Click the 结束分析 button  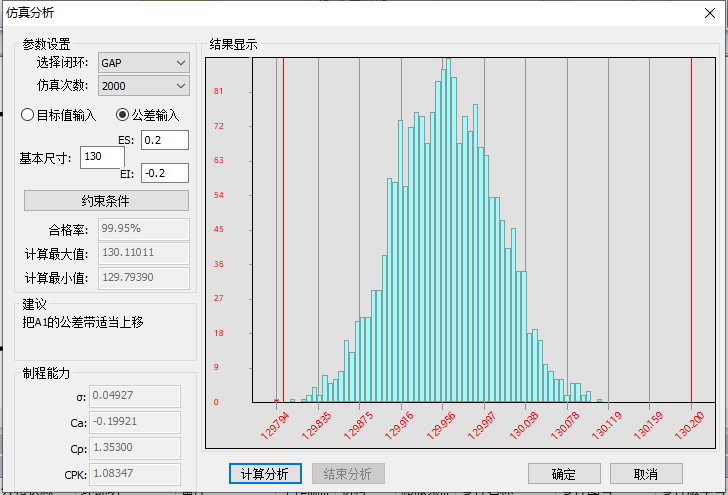(x=348, y=473)
